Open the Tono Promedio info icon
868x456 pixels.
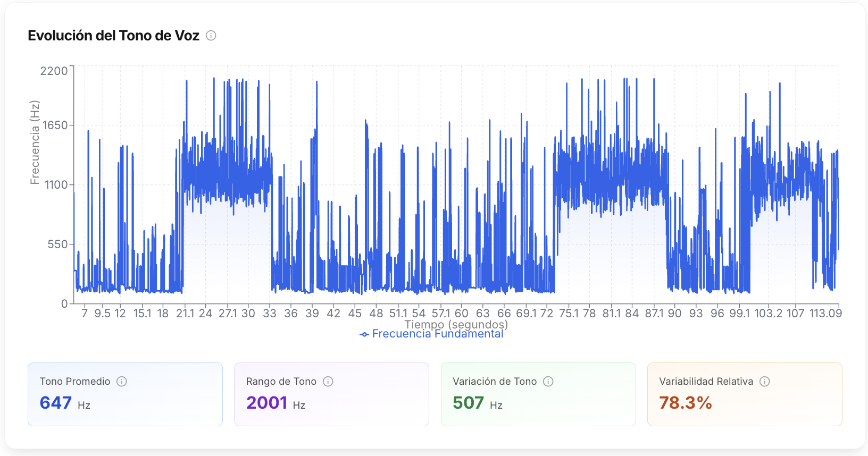click(122, 381)
